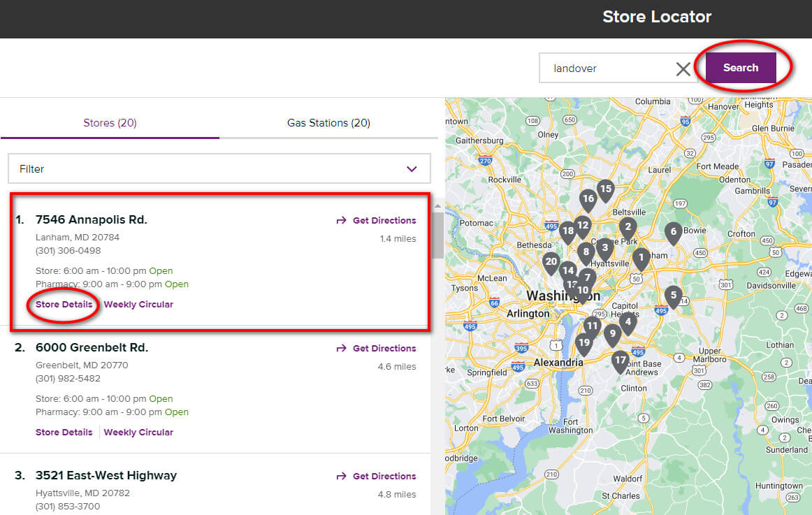This screenshot has height=515, width=812.
Task: Expand the Filter dropdown
Action: (219, 168)
